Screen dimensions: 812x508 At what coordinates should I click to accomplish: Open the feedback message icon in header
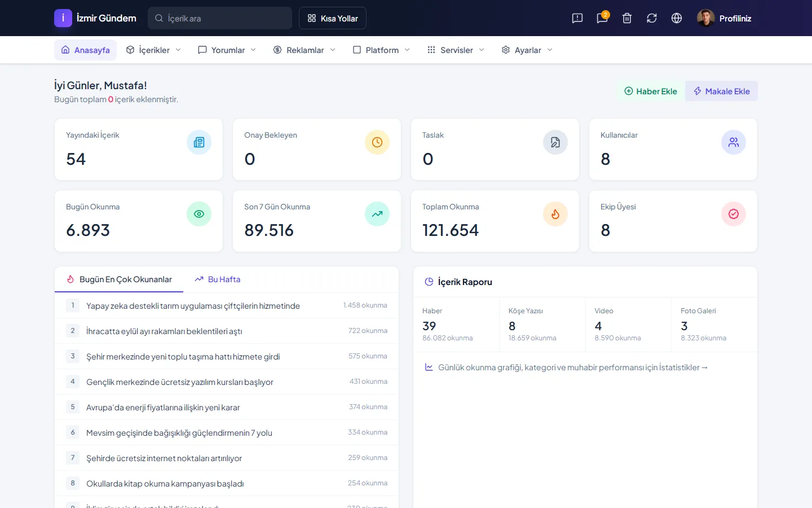coord(577,18)
